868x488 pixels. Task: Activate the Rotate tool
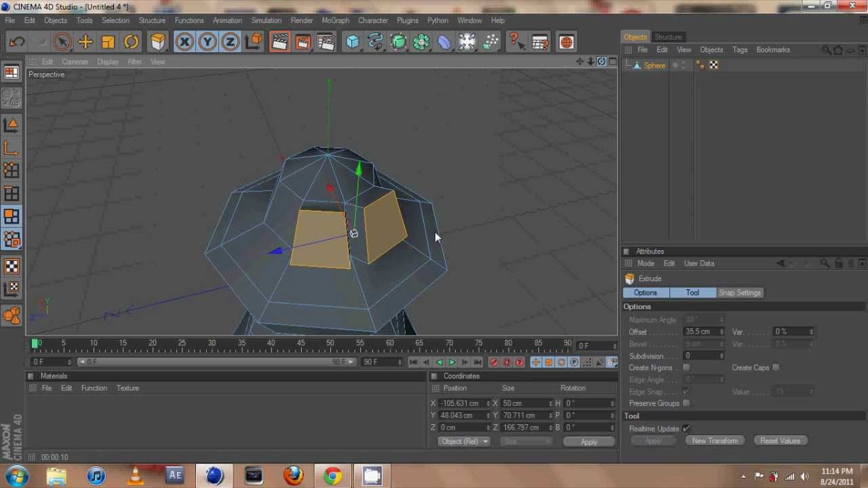pos(132,42)
